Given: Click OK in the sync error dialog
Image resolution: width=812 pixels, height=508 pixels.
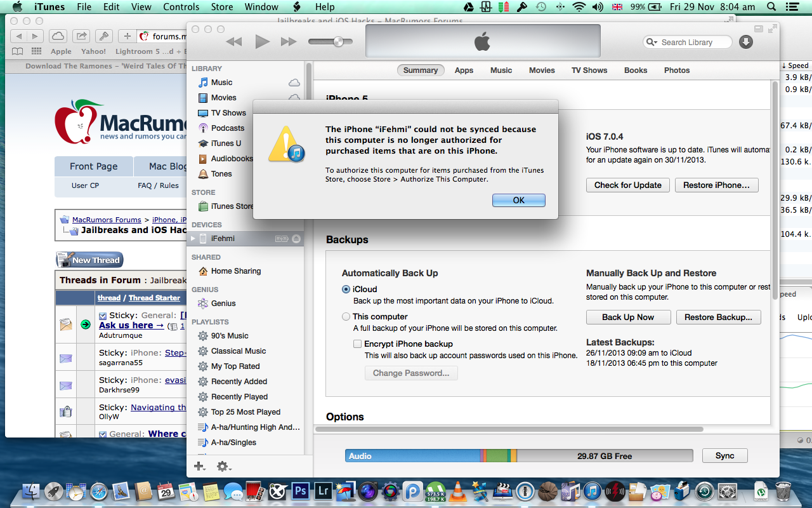Looking at the screenshot, I should click(519, 200).
